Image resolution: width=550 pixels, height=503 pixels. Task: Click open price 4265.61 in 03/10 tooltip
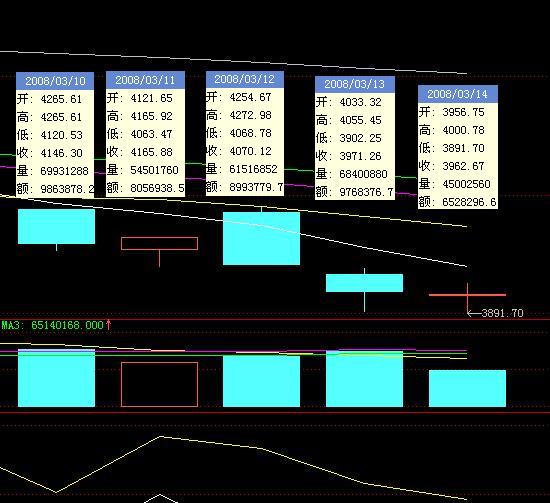click(61, 99)
